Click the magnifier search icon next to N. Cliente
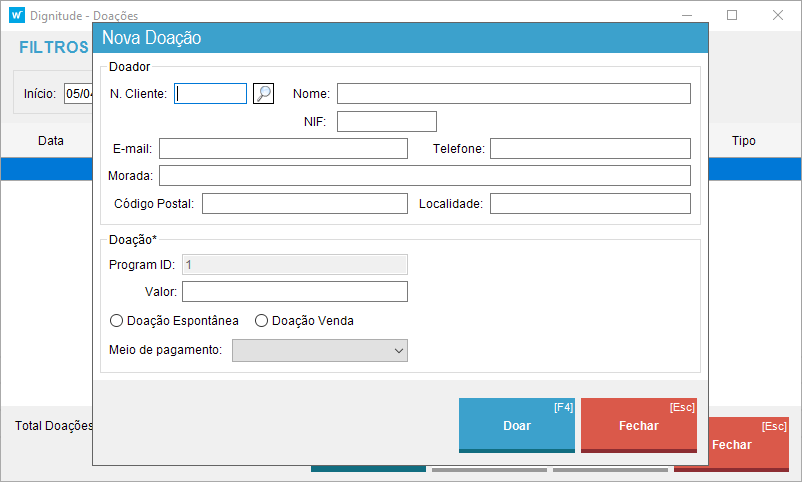Image resolution: width=802 pixels, height=482 pixels. coord(263,93)
